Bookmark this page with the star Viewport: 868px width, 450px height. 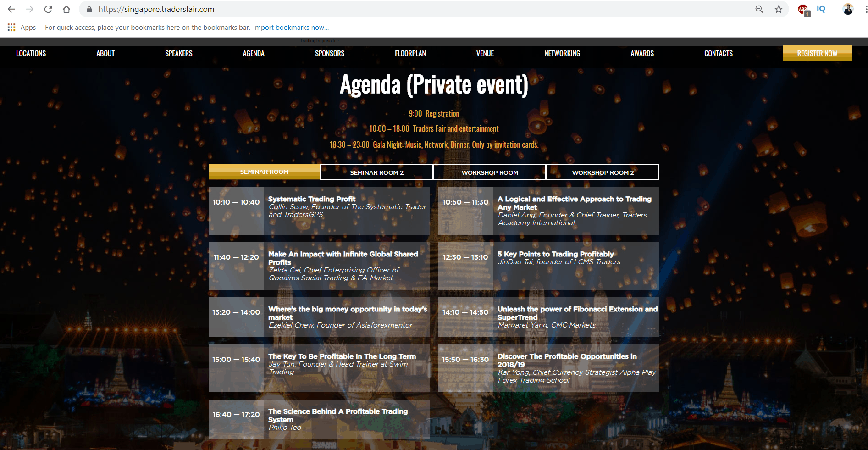pos(779,9)
